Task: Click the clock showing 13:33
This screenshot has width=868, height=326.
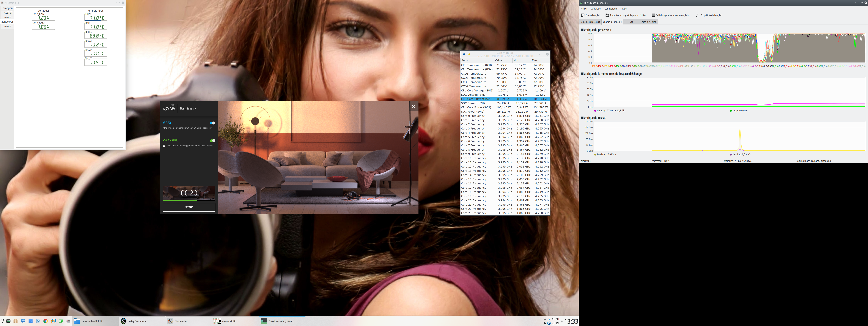Action: tap(571, 322)
